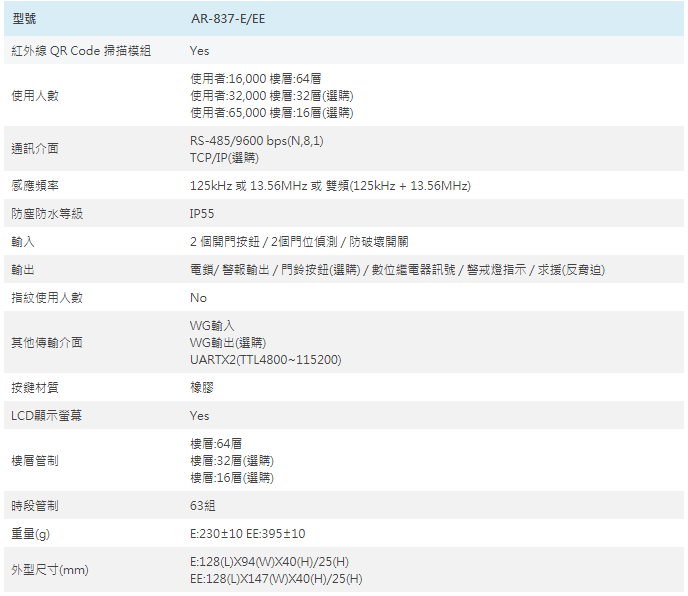Click the Yes value for QR Code module

199,51
